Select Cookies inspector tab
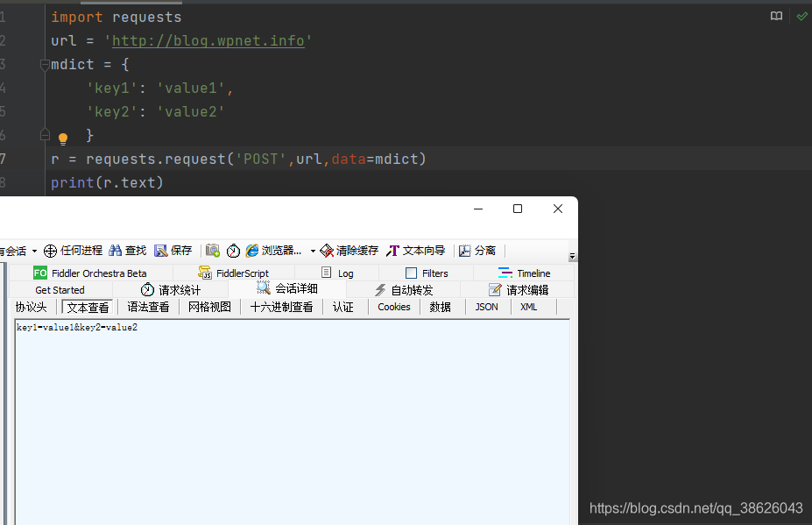Image resolution: width=812 pixels, height=525 pixels. pyautogui.click(x=393, y=308)
